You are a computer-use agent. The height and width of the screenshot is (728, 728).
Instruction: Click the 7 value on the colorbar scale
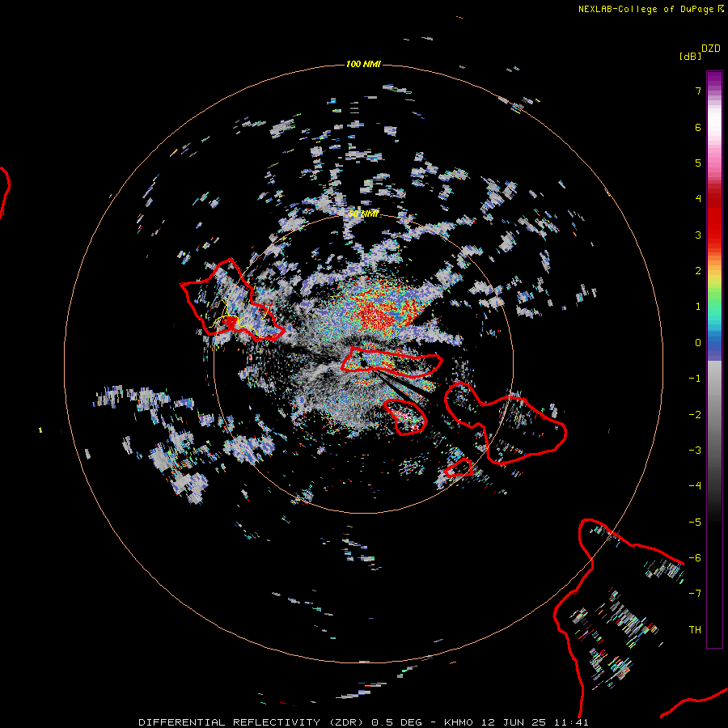pos(698,91)
